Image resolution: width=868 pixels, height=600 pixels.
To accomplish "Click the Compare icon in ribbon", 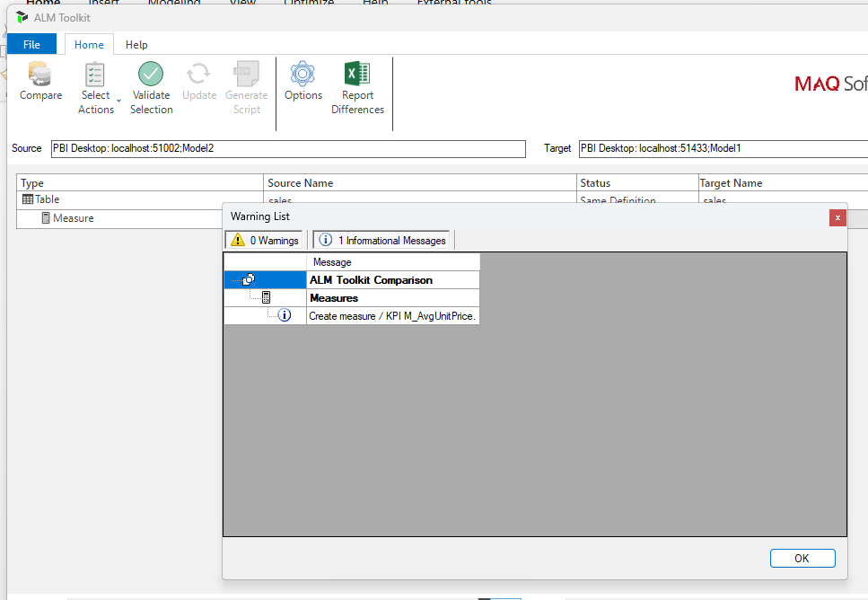I will [40, 75].
